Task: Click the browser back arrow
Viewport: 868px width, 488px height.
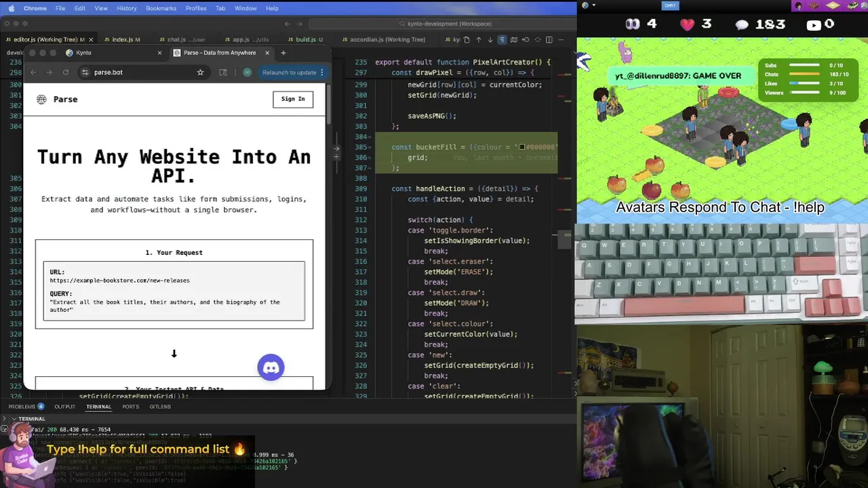Action: click(33, 73)
